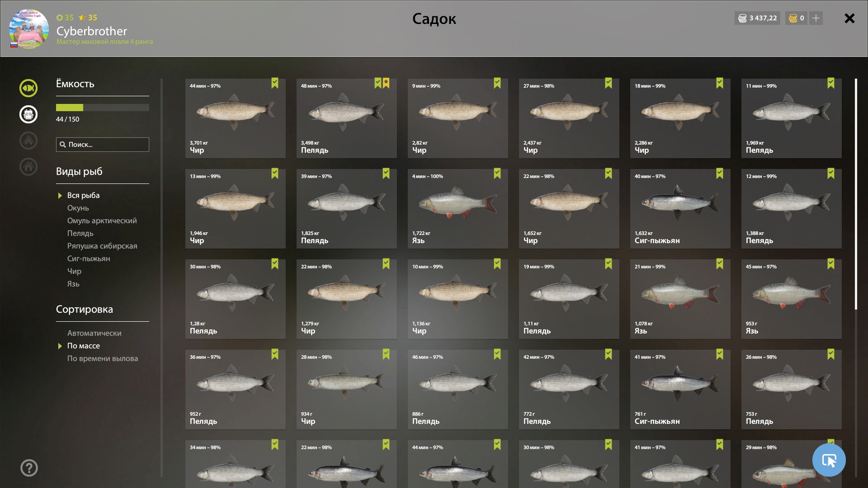Select the fish cage sidebar icon

point(28,114)
